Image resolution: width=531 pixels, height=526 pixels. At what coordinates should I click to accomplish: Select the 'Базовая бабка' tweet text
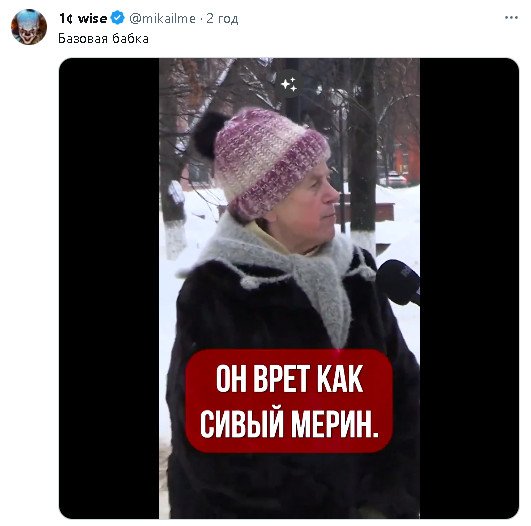[x=103, y=39]
